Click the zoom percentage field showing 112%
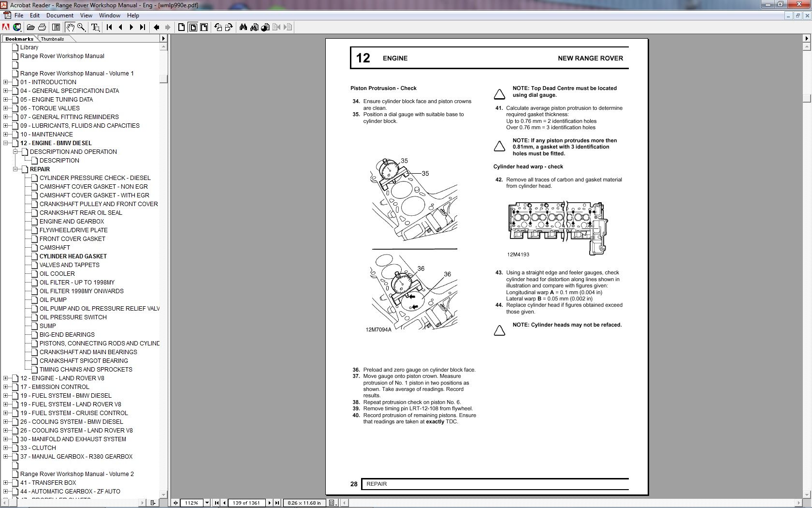Viewport: 812px width, 508px height. pyautogui.click(x=192, y=503)
